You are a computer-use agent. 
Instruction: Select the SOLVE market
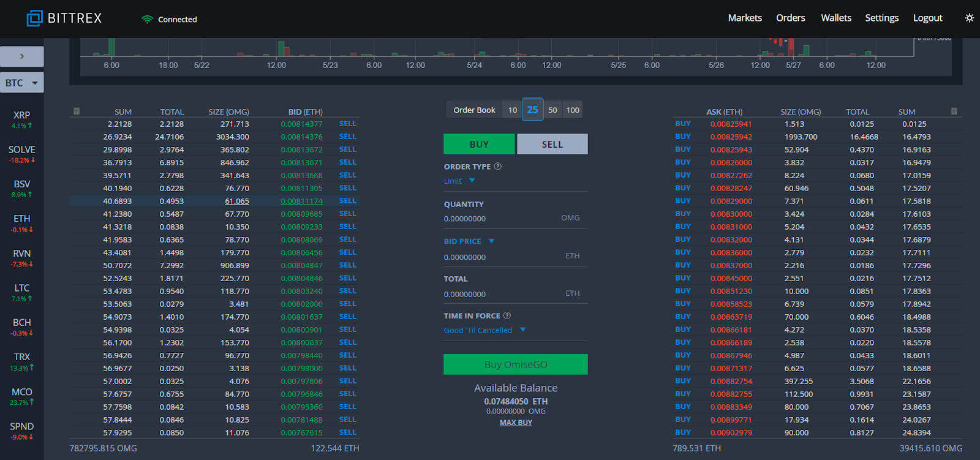click(22, 154)
